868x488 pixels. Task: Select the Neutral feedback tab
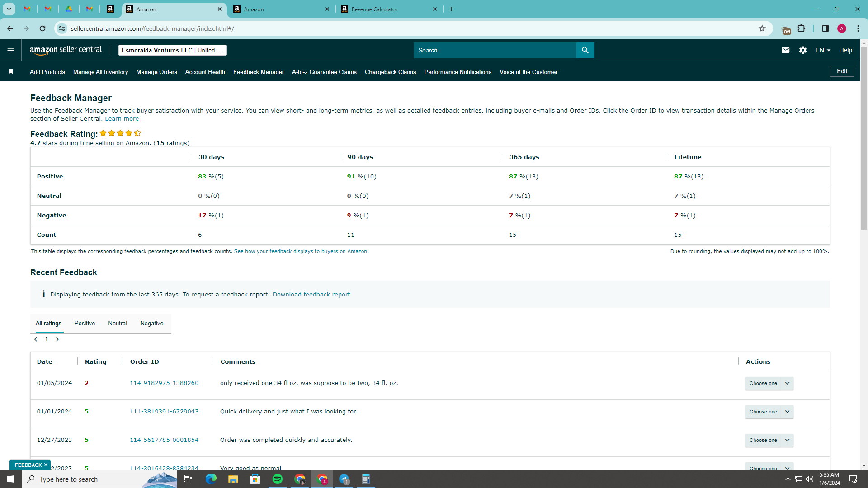tap(118, 324)
